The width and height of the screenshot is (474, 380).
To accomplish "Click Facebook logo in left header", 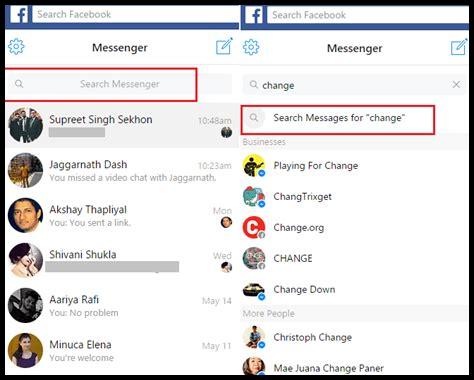I will click(20, 14).
